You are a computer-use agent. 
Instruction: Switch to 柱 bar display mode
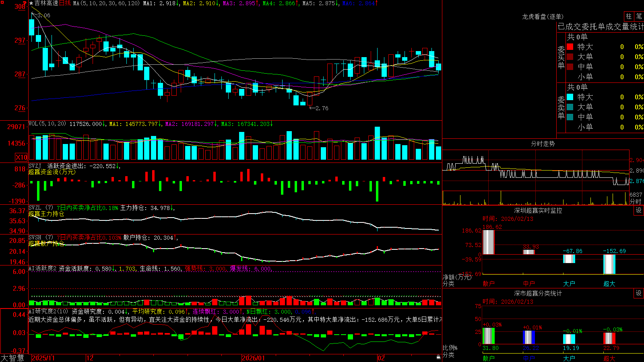(x=629, y=16)
